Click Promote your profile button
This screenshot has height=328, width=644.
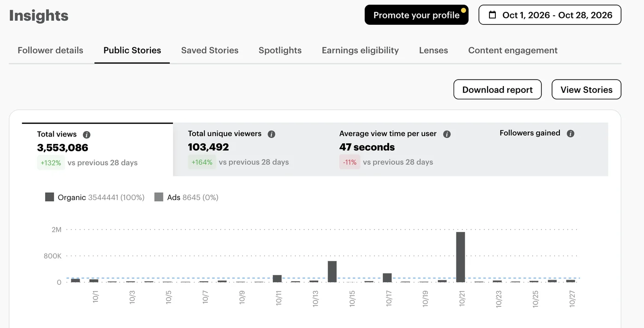416,15
